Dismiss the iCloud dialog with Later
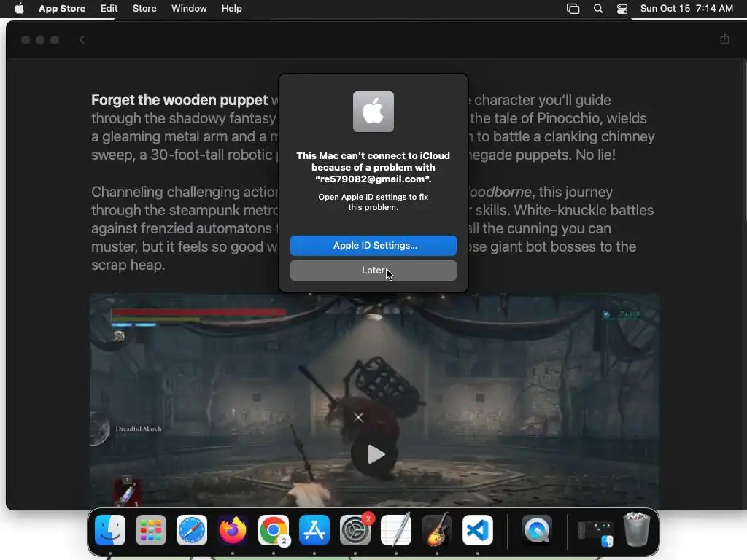 pos(373,271)
